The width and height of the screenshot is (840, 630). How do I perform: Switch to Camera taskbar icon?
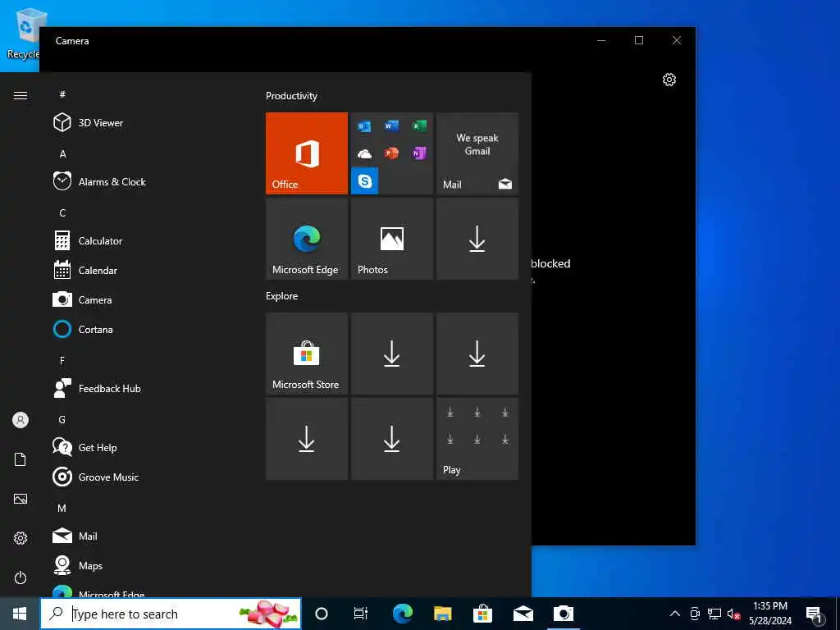(563, 614)
